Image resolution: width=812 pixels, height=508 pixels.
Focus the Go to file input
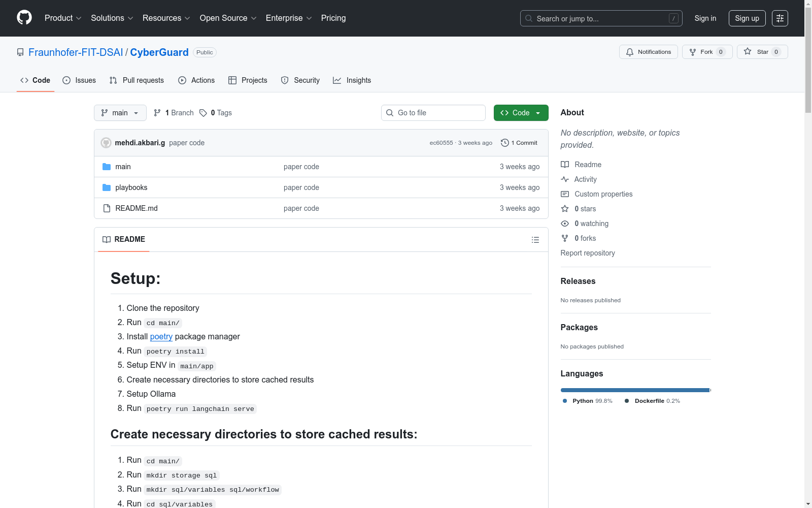click(433, 113)
